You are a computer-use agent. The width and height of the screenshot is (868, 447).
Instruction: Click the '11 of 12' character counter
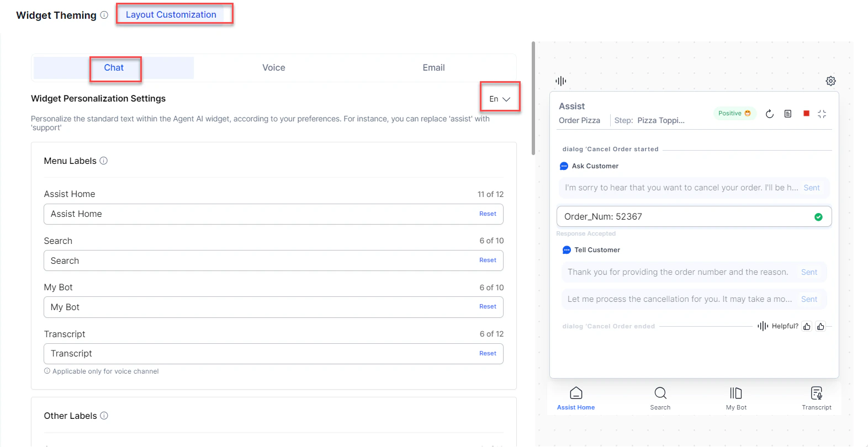(490, 194)
